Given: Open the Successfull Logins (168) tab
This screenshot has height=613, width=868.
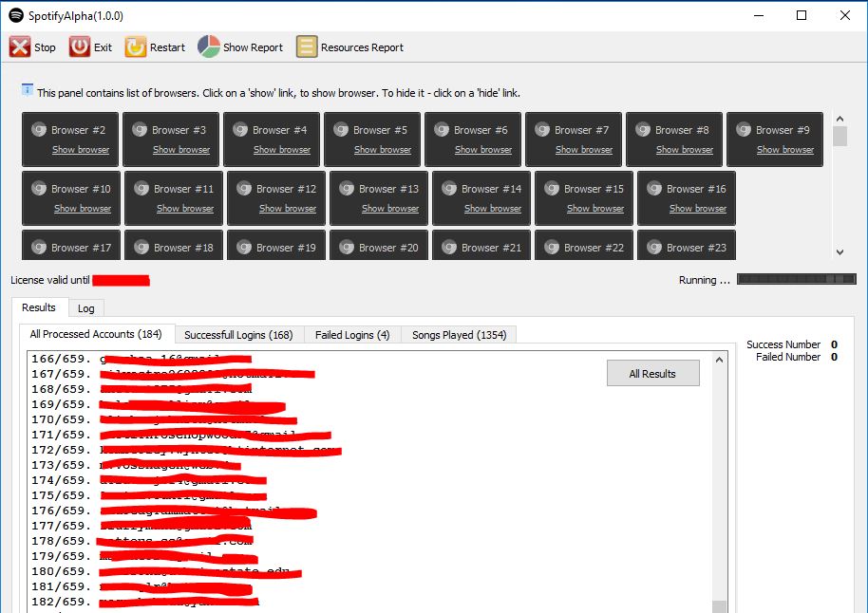Looking at the screenshot, I should (238, 335).
